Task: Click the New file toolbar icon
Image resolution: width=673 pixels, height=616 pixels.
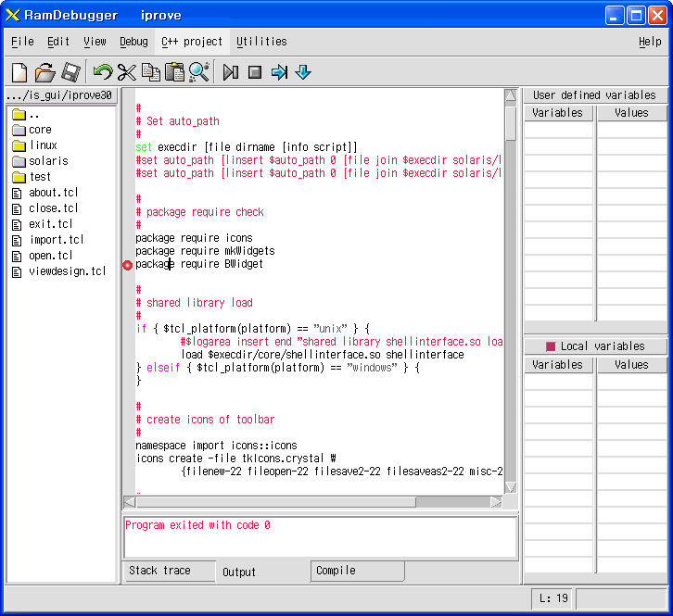Action: (19, 72)
